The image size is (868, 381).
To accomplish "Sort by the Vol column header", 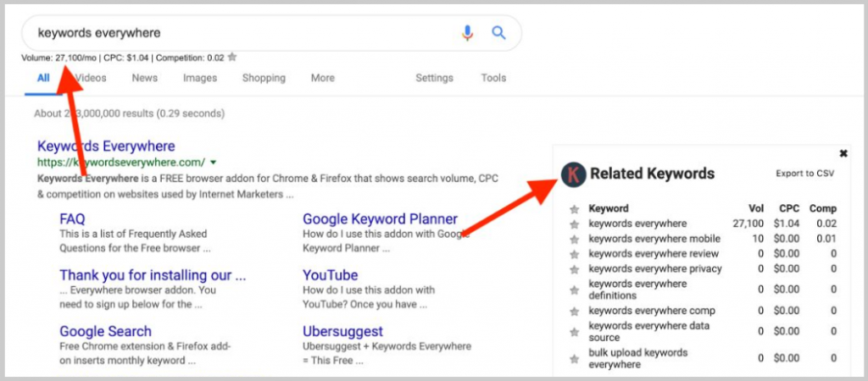I will [x=756, y=209].
